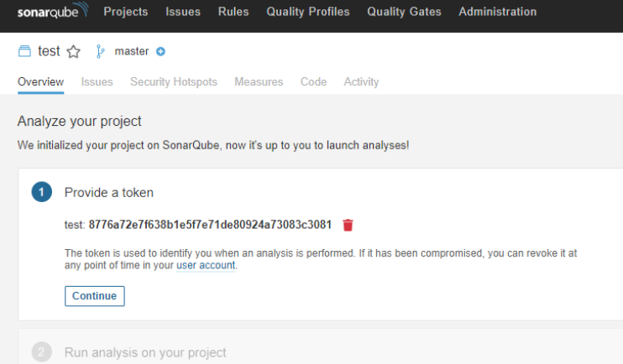623x364 pixels.
Task: Delete the token with trash icon
Action: 348,225
